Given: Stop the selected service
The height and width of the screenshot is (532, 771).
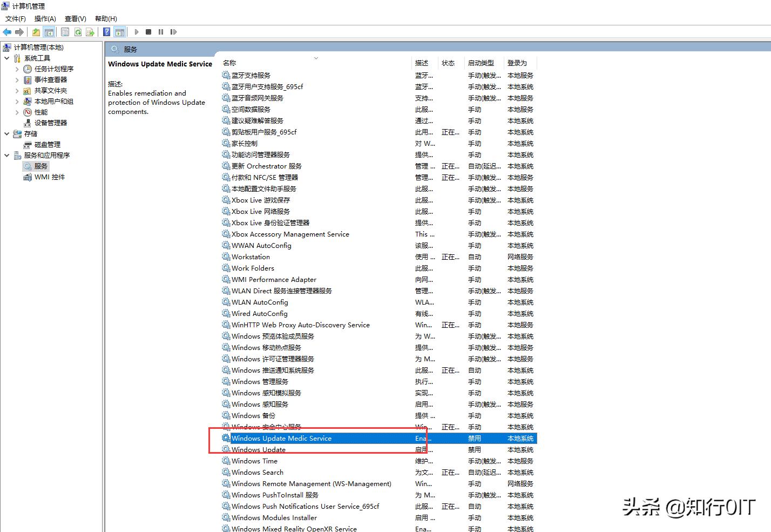Looking at the screenshot, I should pos(149,31).
